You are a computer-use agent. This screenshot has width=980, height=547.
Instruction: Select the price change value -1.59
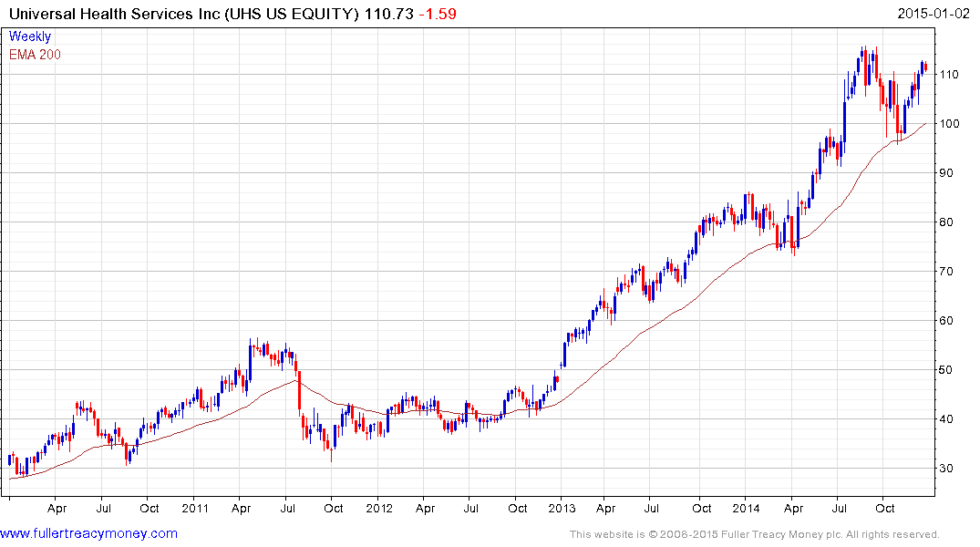coord(438,14)
